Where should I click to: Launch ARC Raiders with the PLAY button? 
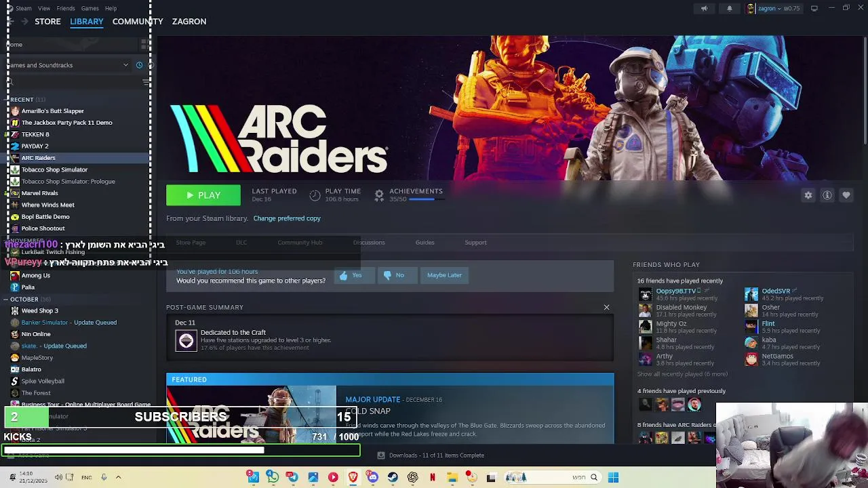click(203, 195)
